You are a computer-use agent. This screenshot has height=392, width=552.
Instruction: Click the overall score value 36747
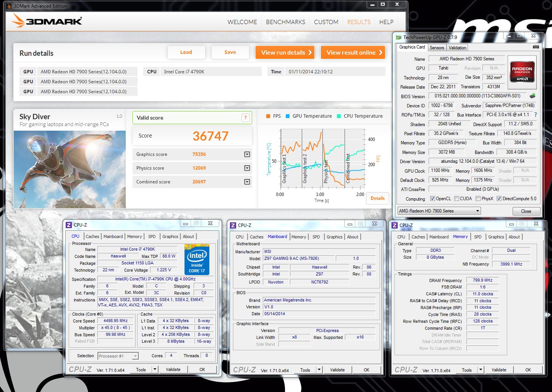210,136
